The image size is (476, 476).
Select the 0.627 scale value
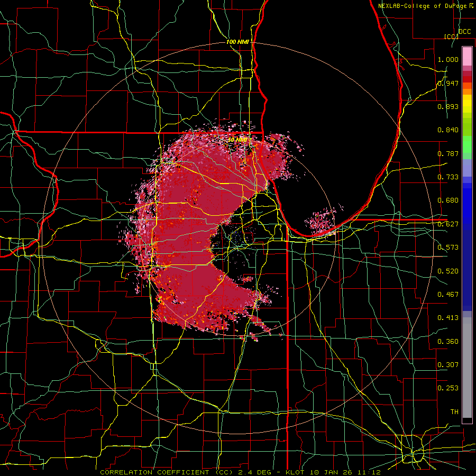(x=448, y=224)
